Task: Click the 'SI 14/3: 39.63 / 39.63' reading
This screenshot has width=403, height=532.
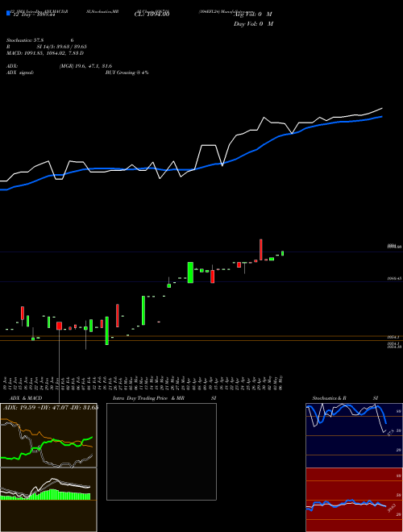Action: pos(62,47)
